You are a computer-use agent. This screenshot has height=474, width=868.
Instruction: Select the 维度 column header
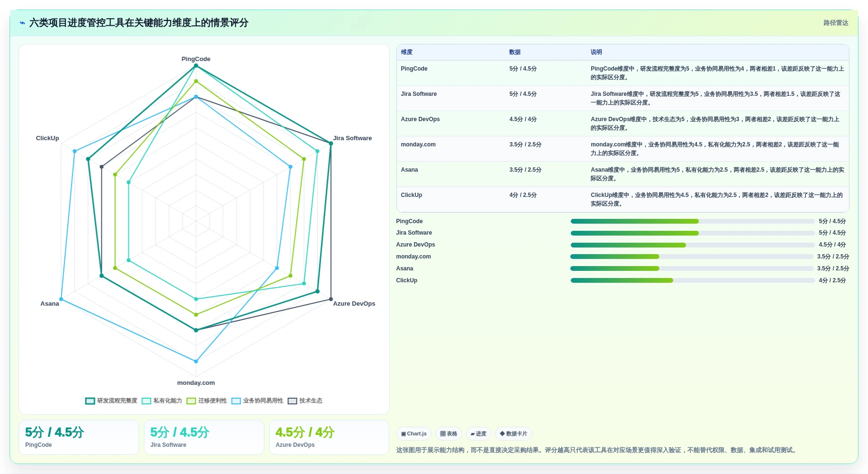(x=407, y=52)
